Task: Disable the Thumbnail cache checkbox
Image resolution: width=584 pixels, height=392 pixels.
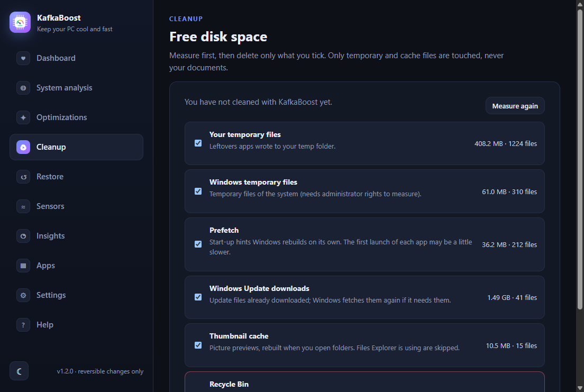Action: (198, 345)
